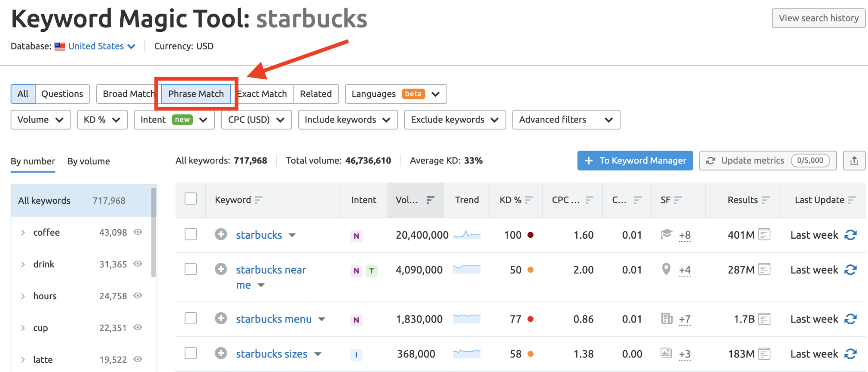Open Include keywords dropdown

pyautogui.click(x=348, y=120)
